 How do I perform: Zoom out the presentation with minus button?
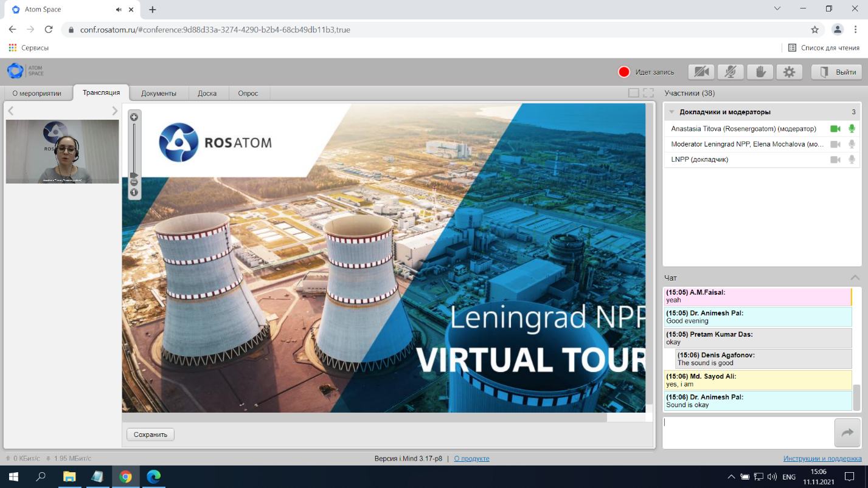(x=134, y=182)
